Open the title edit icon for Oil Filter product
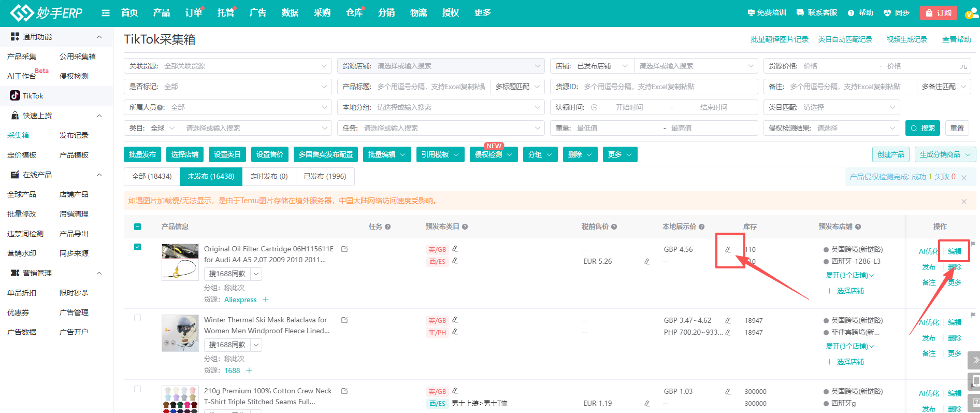The image size is (980, 413). 344,249
